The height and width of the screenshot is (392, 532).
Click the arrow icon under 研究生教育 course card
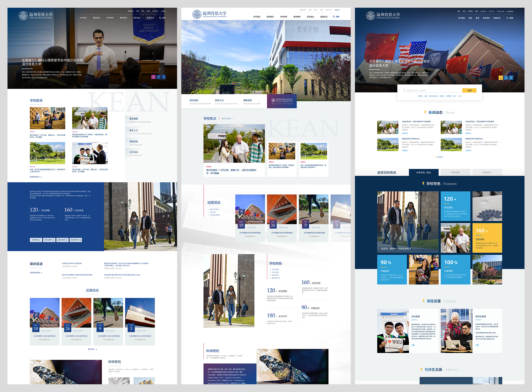[477, 345]
